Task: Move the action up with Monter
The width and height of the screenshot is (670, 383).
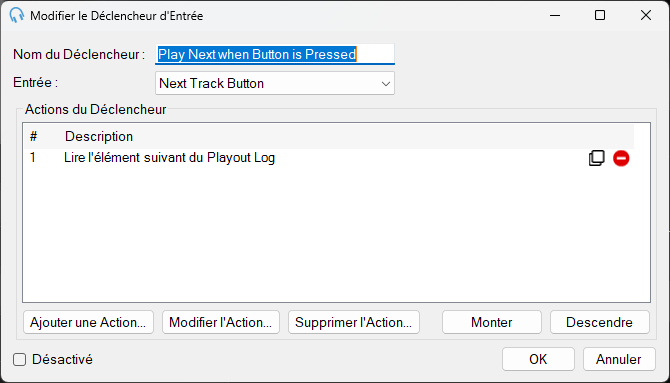Action: [x=492, y=322]
